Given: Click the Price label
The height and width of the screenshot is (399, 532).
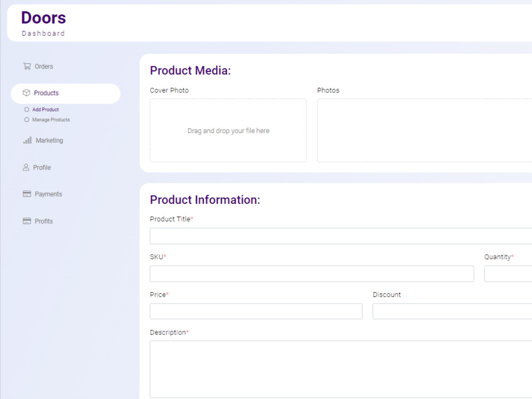Looking at the screenshot, I should pos(159,295).
